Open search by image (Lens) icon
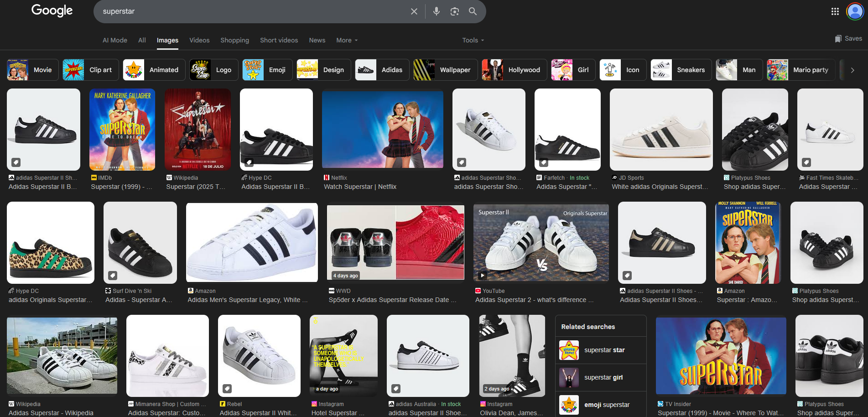 coord(455,11)
